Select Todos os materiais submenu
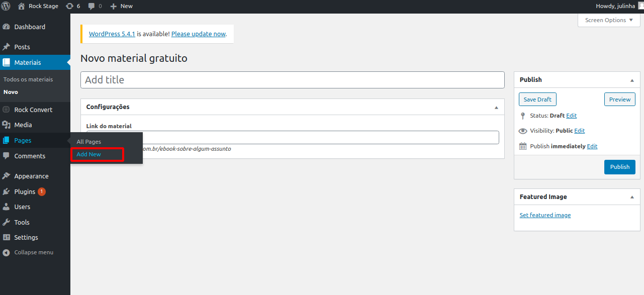This screenshot has height=295, width=644. point(28,79)
